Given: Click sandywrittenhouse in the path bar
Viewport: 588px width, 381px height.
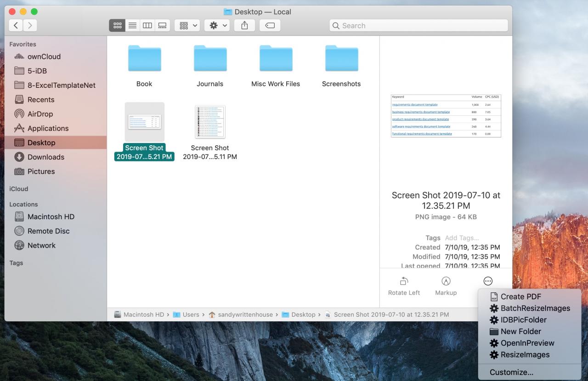Looking at the screenshot, I should click(x=240, y=314).
